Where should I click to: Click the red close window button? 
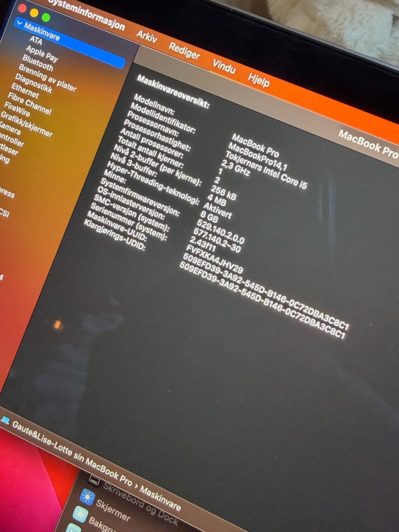tap(22, 8)
